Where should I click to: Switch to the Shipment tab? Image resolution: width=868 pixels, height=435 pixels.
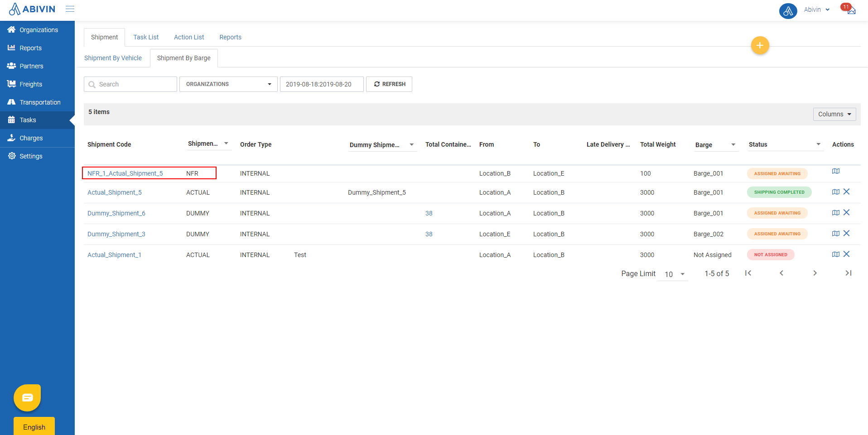(104, 37)
